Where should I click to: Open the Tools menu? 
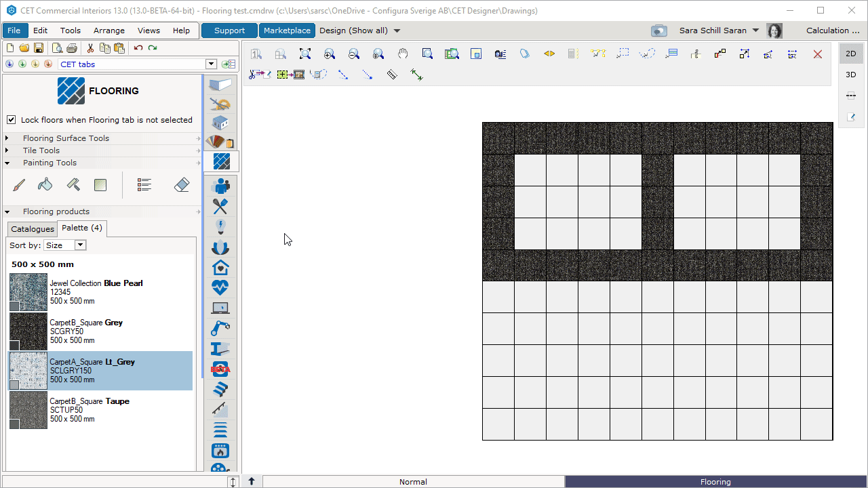[x=71, y=30]
